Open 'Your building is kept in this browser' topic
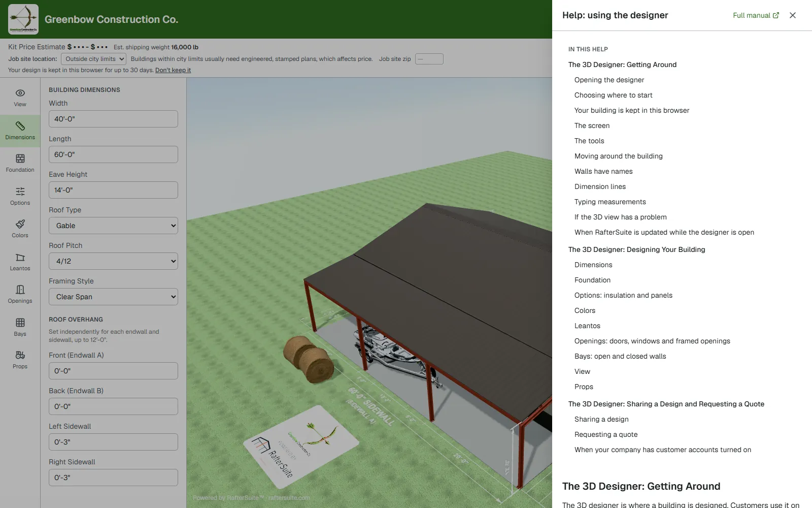This screenshot has width=812, height=508. coord(632,110)
